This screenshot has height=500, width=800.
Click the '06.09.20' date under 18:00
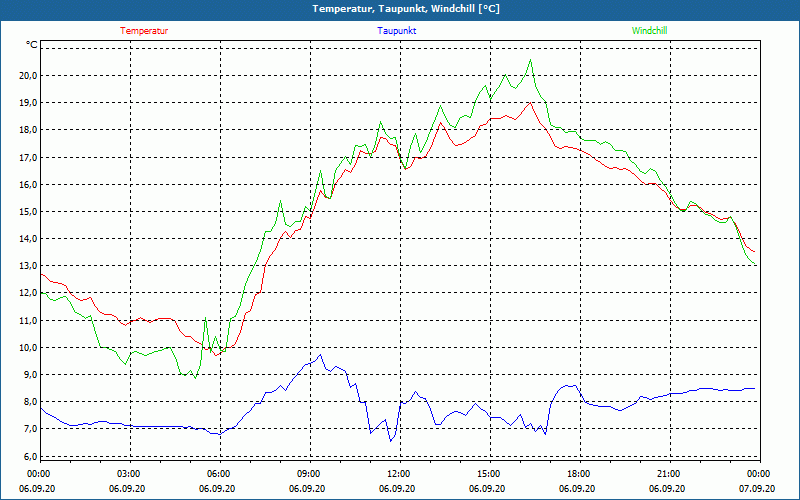point(577,488)
